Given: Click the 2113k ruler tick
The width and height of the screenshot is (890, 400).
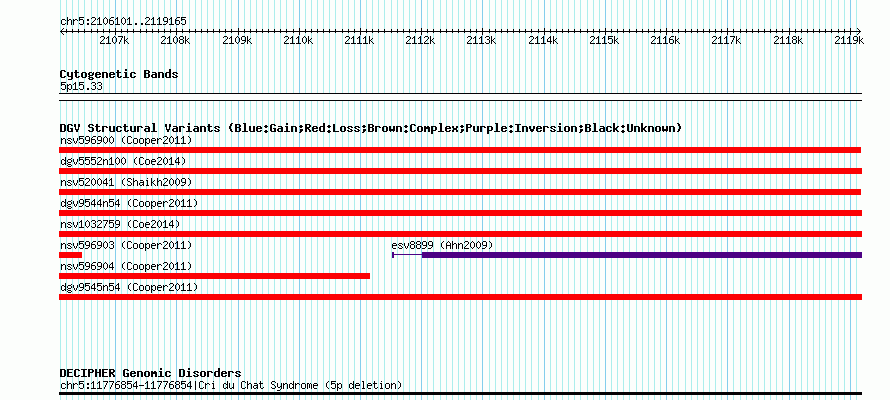Looking at the screenshot, I should point(481,40).
